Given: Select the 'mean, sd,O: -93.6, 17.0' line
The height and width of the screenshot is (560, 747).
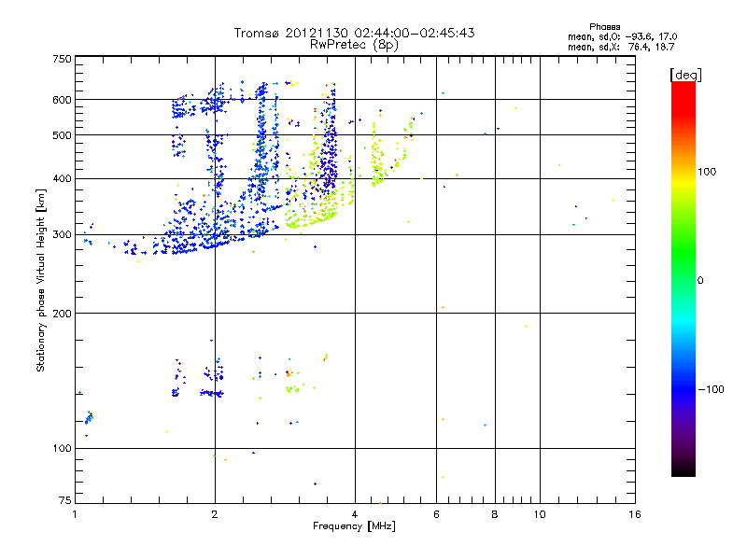Looking at the screenshot, I should coord(622,36).
